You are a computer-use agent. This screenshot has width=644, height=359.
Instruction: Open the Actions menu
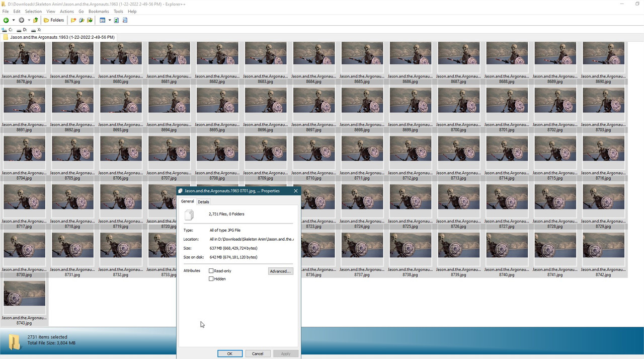67,11
